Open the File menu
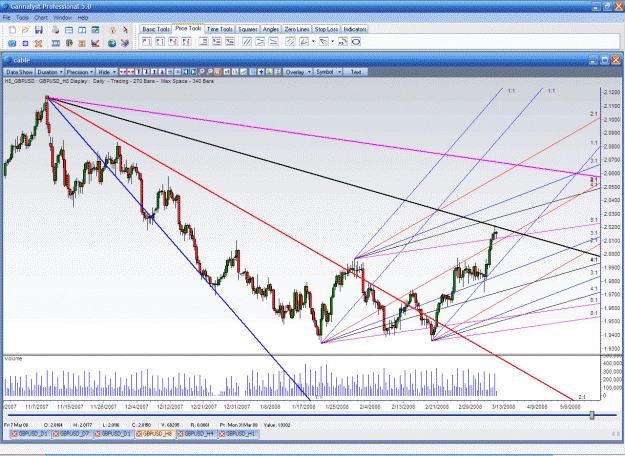Viewport: 625px width, 456px height. point(7,18)
